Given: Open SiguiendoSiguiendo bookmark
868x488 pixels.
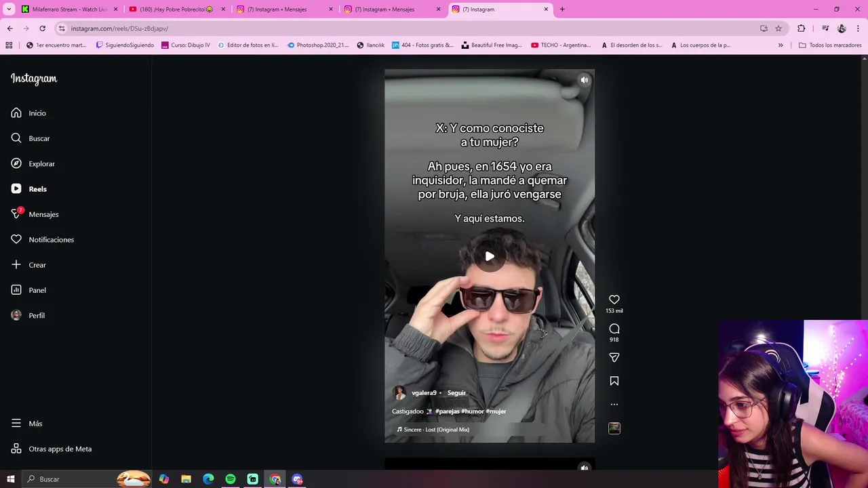Looking at the screenshot, I should (125, 45).
